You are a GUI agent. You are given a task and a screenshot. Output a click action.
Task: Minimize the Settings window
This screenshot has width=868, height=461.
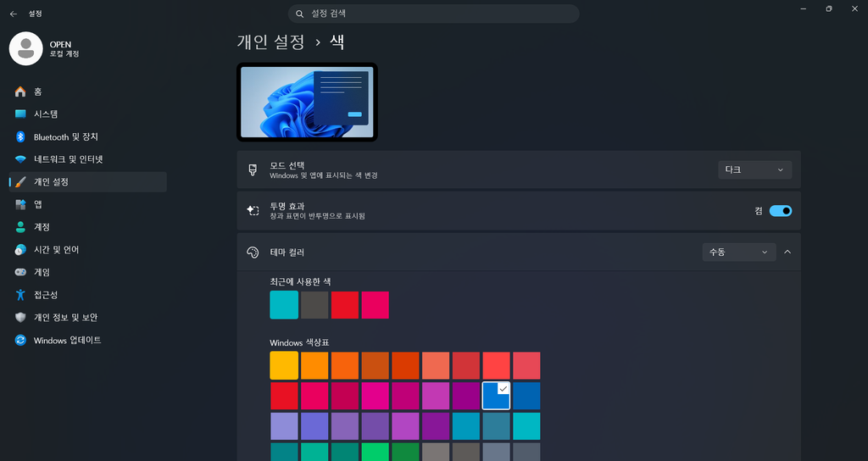point(803,8)
